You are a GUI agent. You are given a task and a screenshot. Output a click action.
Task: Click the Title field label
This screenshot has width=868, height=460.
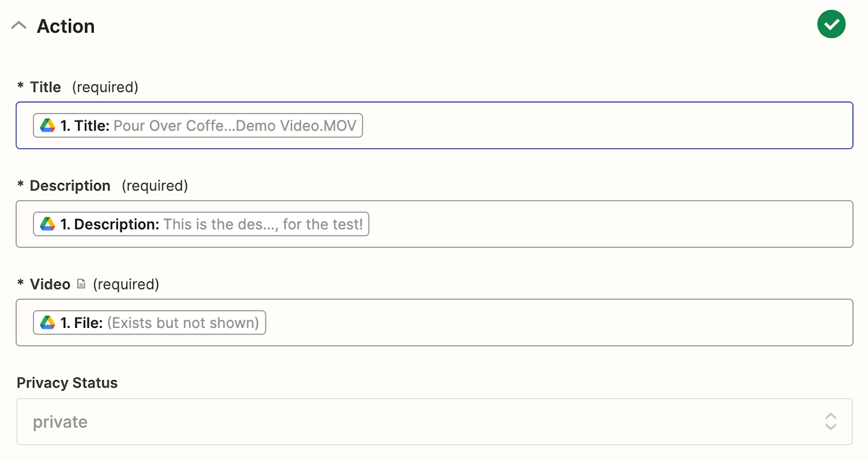[45, 87]
